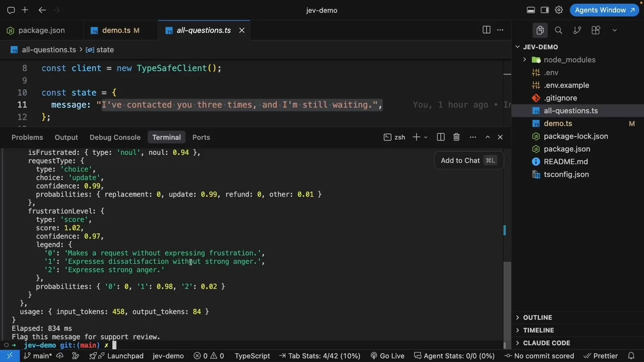Screen dimensions: 644x362
Task: Maximize panel with the up chevron
Action: point(487,137)
